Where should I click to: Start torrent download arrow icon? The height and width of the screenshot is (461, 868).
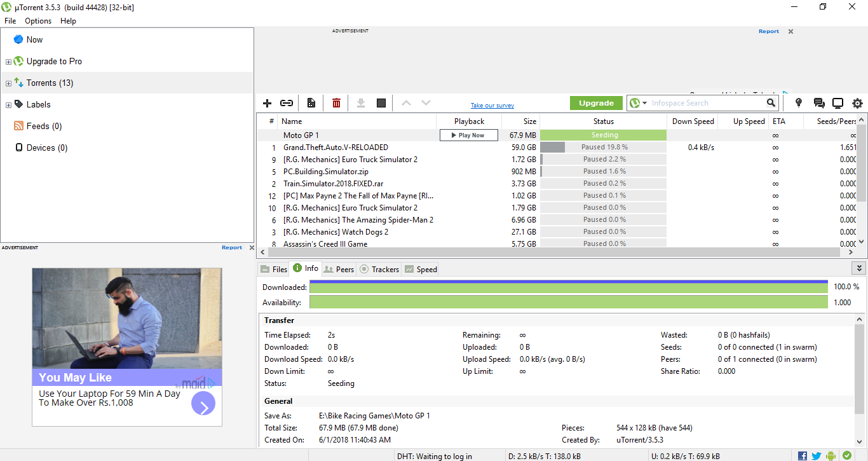[x=361, y=103]
